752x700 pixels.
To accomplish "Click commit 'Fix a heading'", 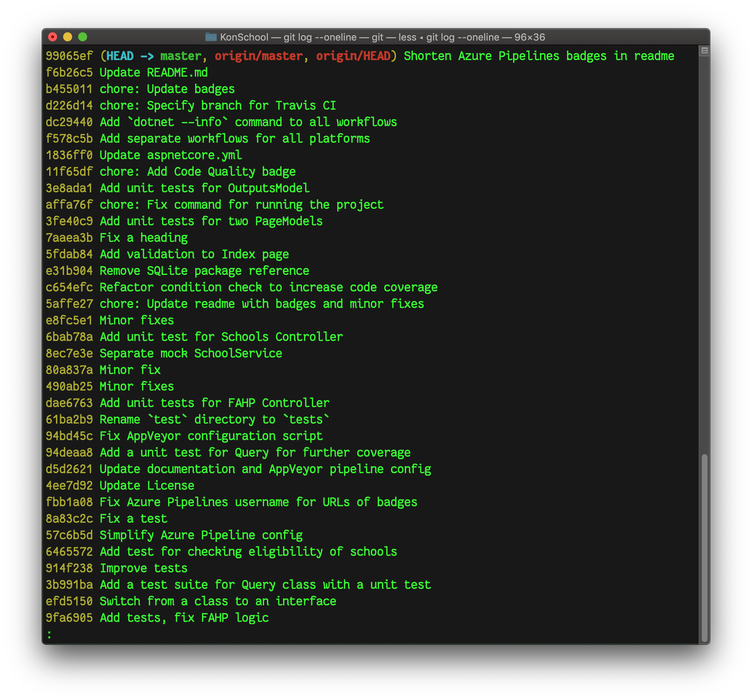I will [x=143, y=238].
